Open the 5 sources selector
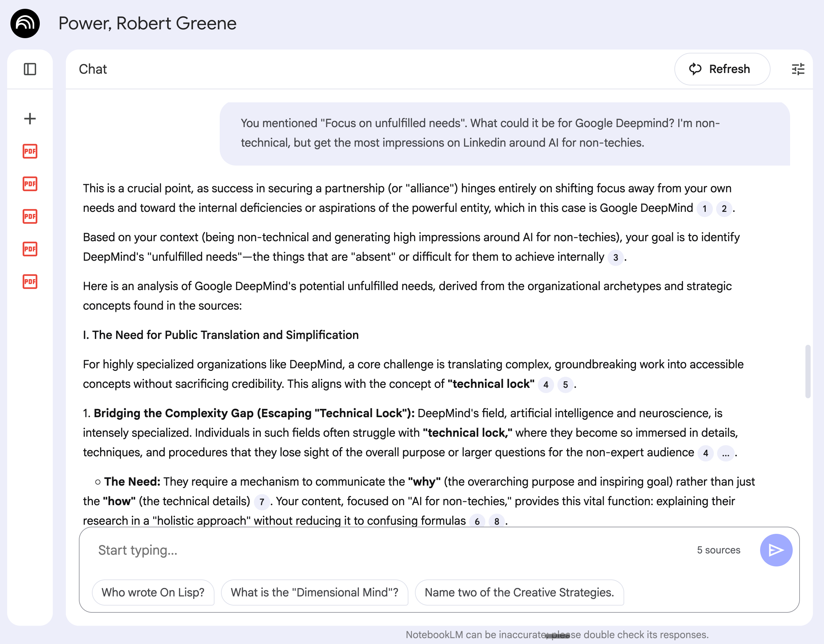This screenshot has width=824, height=644. coord(718,550)
